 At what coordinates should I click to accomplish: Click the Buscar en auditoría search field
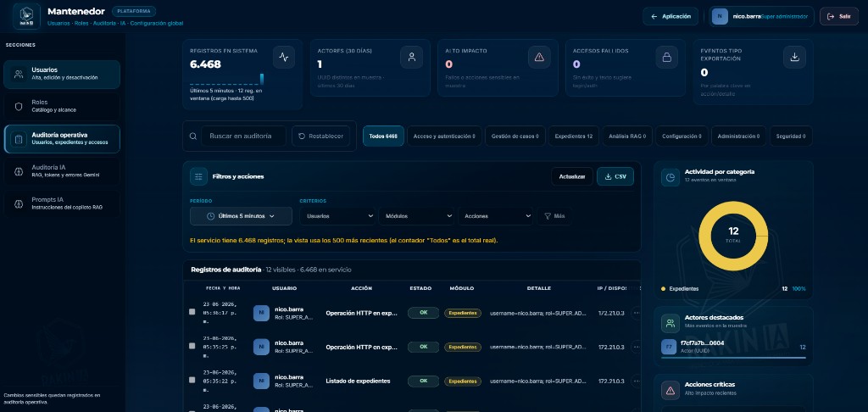point(243,136)
